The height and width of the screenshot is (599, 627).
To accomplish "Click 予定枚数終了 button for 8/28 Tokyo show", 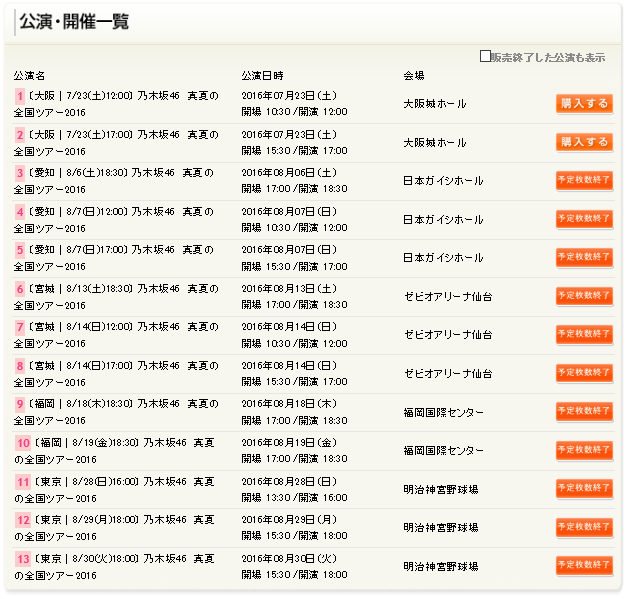I will 584,488.
